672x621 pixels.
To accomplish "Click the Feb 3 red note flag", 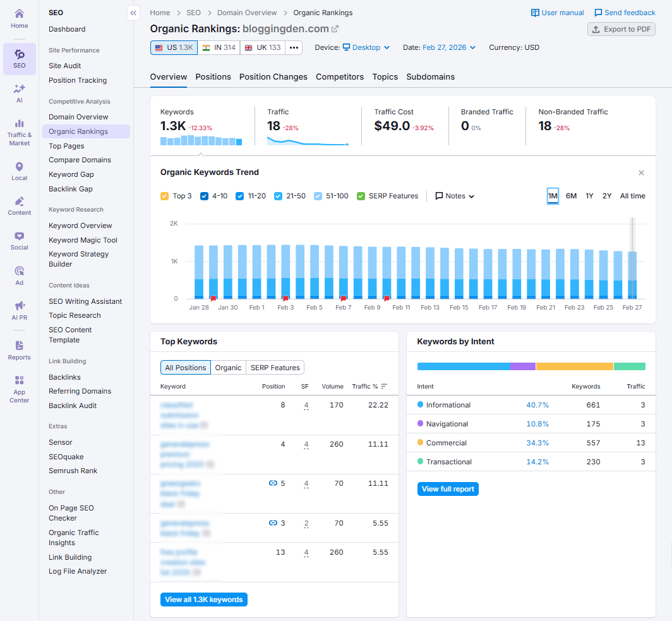I will [x=285, y=298].
